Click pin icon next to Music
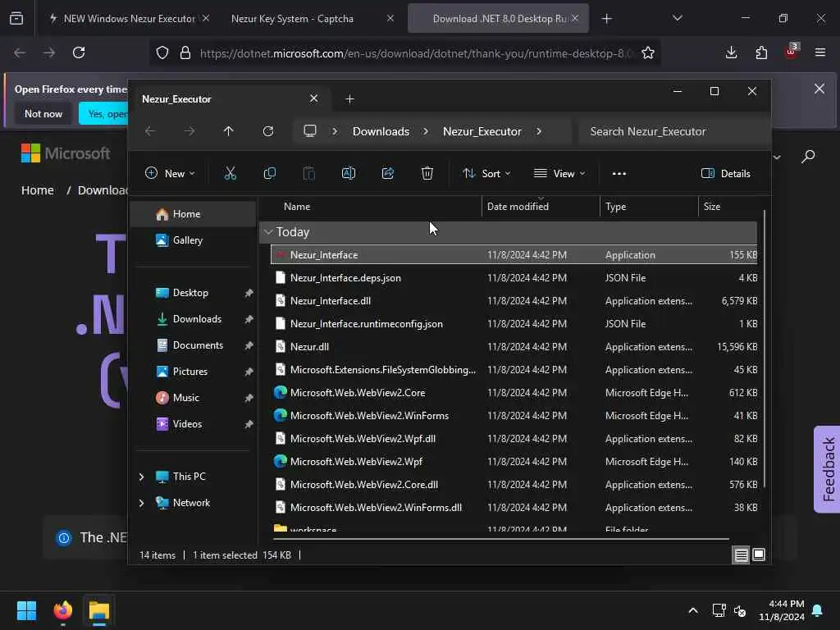This screenshot has width=840, height=630. point(249,398)
